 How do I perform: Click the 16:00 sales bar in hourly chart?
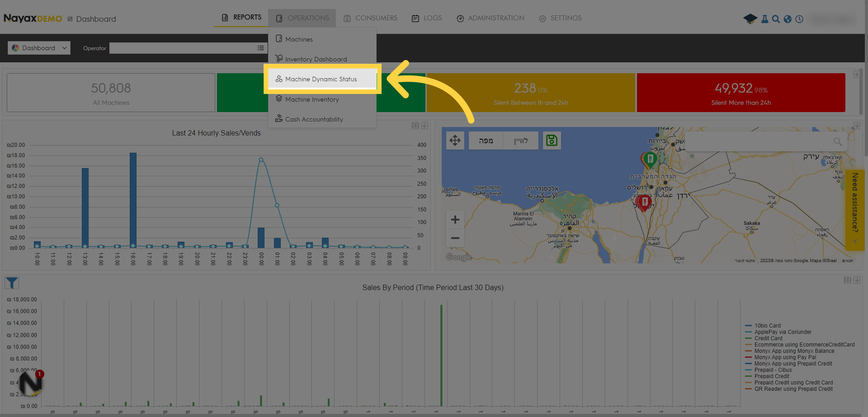[x=133, y=200]
